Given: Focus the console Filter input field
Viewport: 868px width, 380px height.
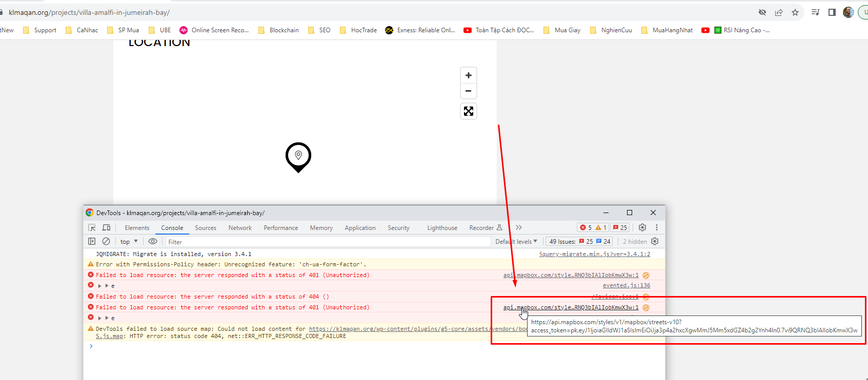Looking at the screenshot, I should (328, 242).
